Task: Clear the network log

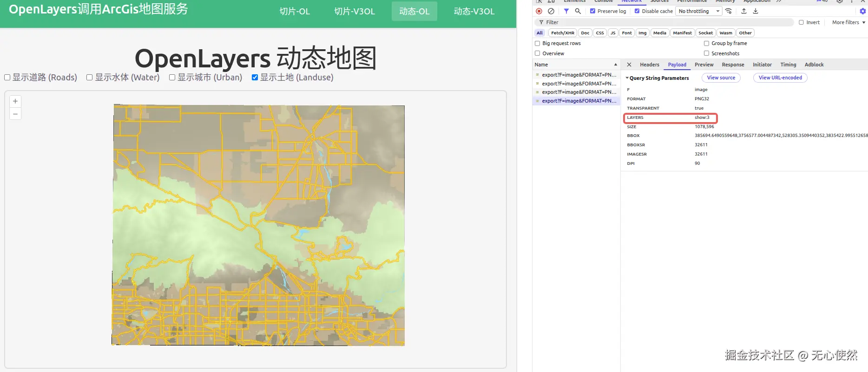Action: pyautogui.click(x=551, y=11)
